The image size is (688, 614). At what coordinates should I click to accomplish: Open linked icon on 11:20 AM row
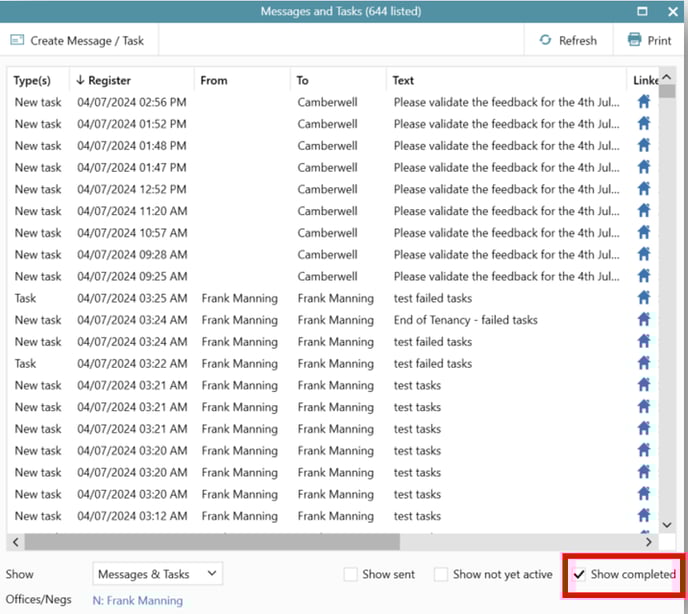(x=644, y=211)
